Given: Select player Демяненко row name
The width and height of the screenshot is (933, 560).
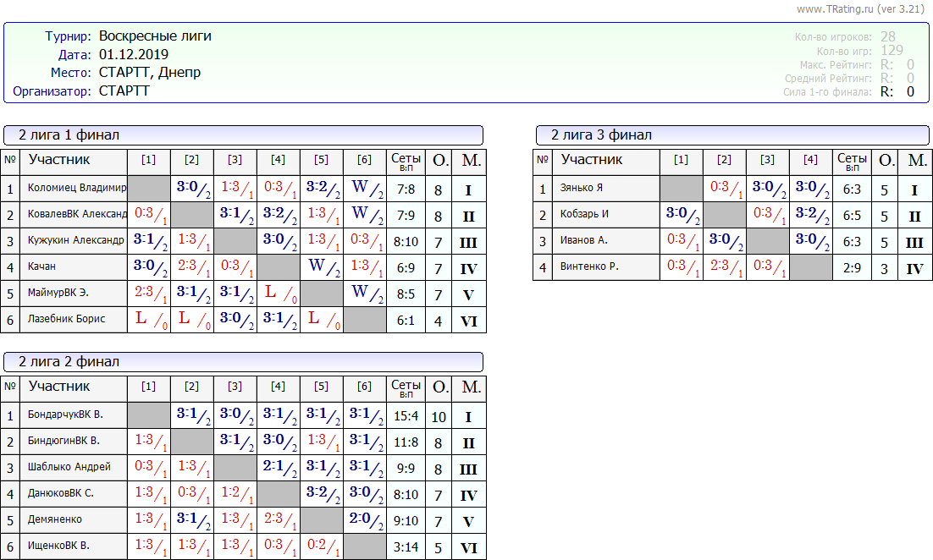Looking at the screenshot, I should [55, 520].
